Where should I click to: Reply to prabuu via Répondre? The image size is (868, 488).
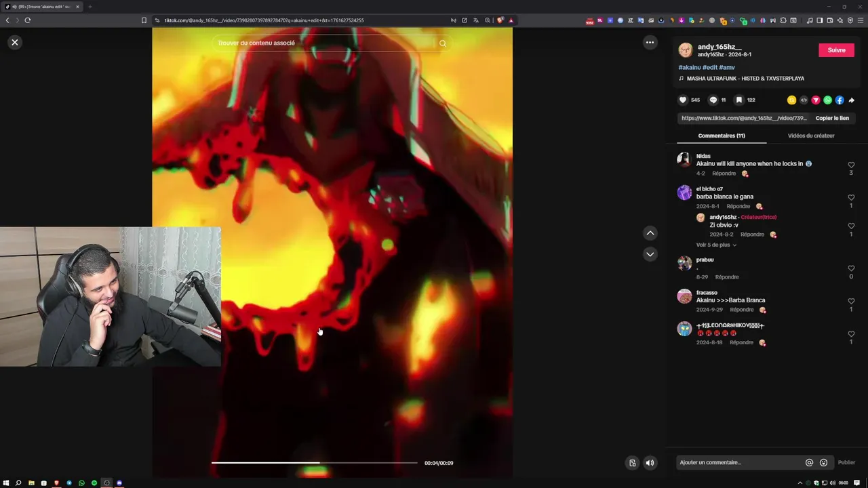(x=727, y=277)
